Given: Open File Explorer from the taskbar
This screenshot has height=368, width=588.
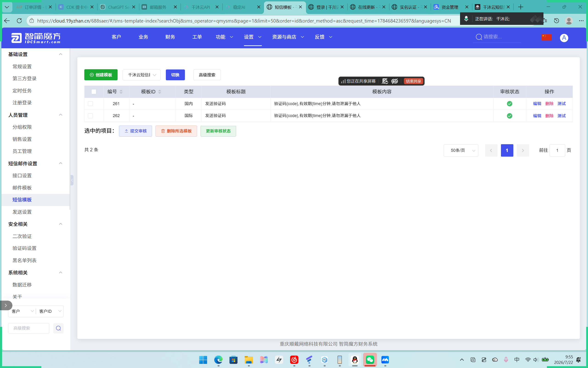Looking at the screenshot, I should pyautogui.click(x=249, y=359).
